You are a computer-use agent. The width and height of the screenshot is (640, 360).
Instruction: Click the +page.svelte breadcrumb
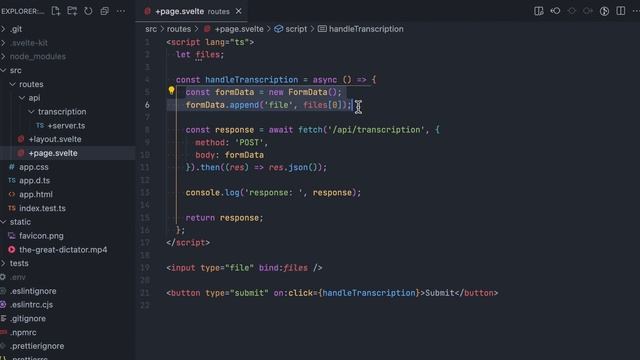pyautogui.click(x=239, y=29)
